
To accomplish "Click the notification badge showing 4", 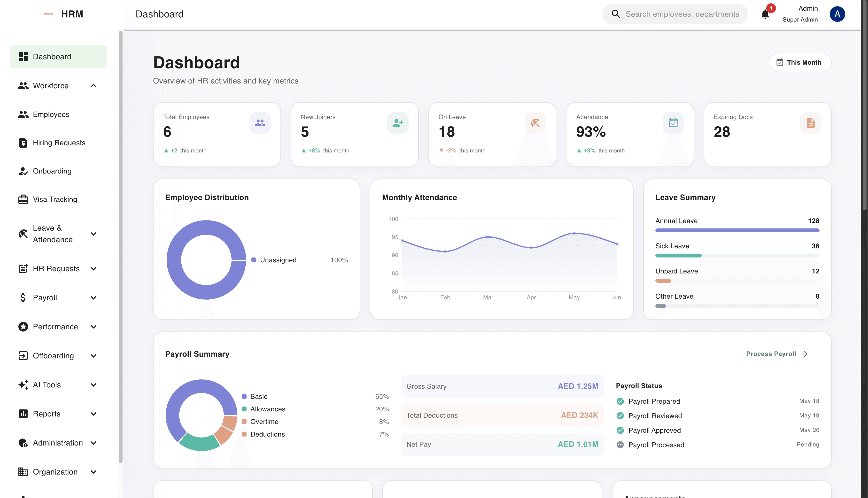I will [x=771, y=8].
